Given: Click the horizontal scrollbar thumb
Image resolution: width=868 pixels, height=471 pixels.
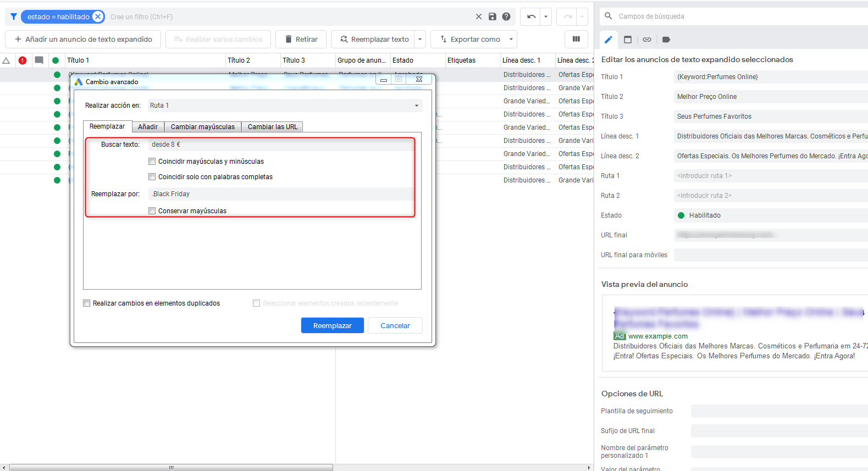Looking at the screenshot, I should [x=171, y=468].
